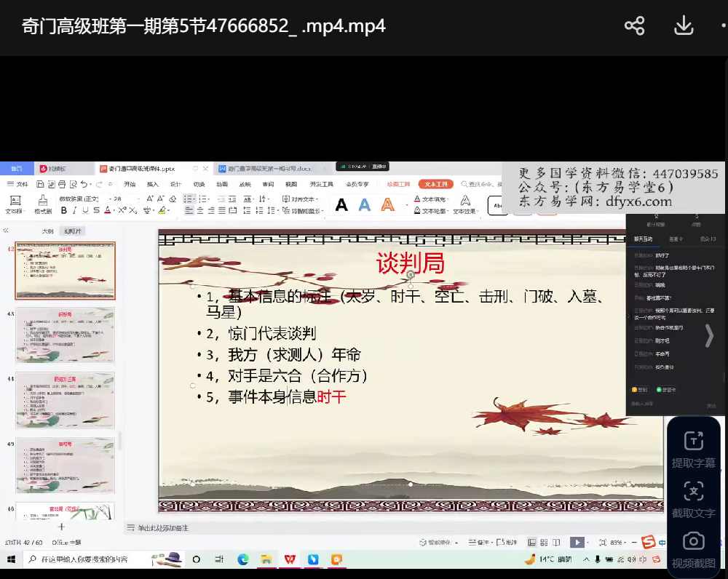The height and width of the screenshot is (579, 728).
Task: Select slide 43 thumbnail in the slide panel
Action: 65,335
